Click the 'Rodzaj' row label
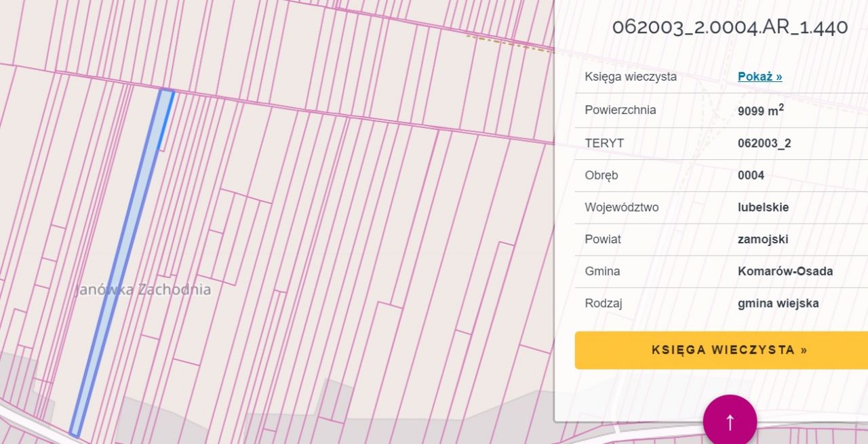868x444 pixels. 604,303
